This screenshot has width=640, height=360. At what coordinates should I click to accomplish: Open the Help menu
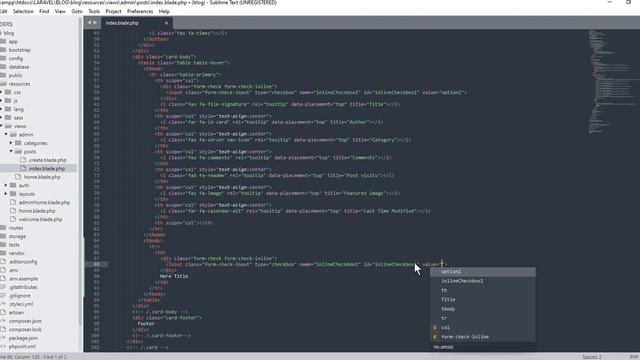tap(164, 11)
